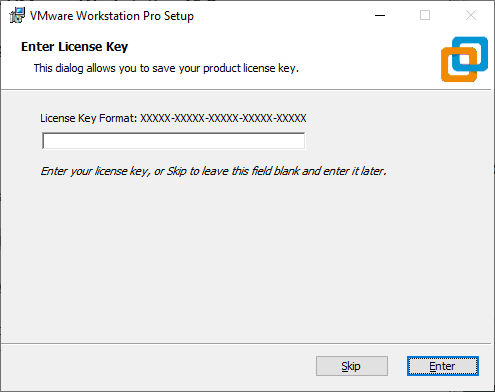Click the Skip button
This screenshot has height=392, width=495.
pyautogui.click(x=352, y=366)
